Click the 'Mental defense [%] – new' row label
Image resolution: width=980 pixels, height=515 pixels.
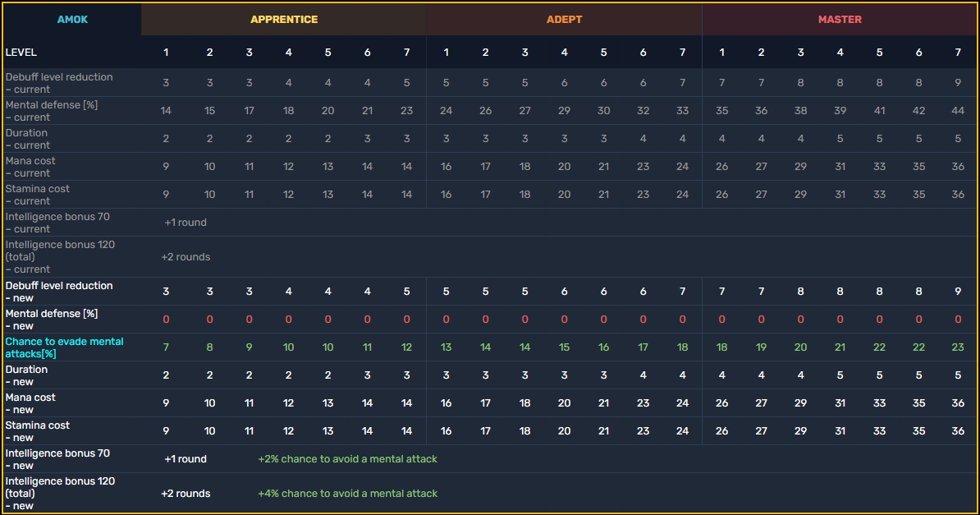(51, 320)
